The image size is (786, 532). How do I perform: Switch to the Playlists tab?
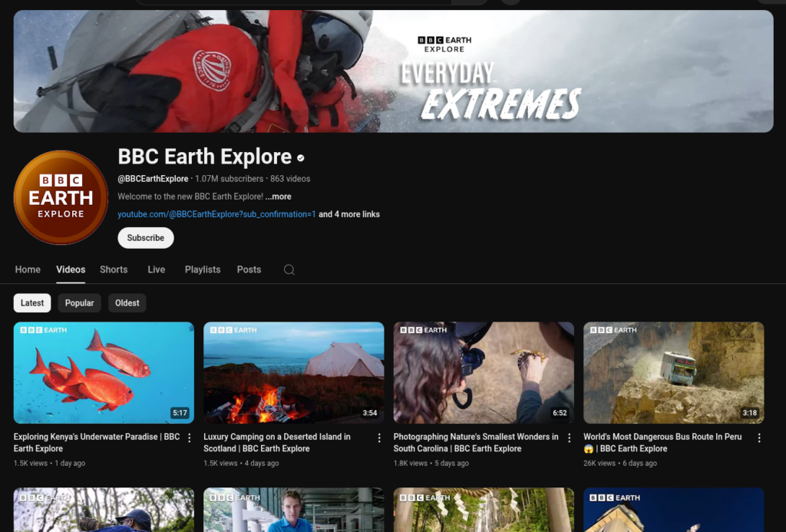tap(203, 269)
